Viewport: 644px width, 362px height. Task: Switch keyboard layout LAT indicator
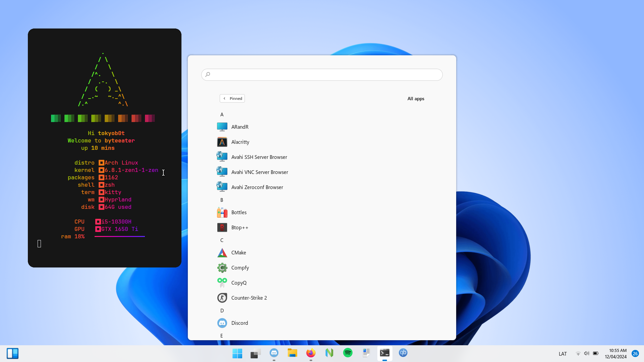pos(563,354)
